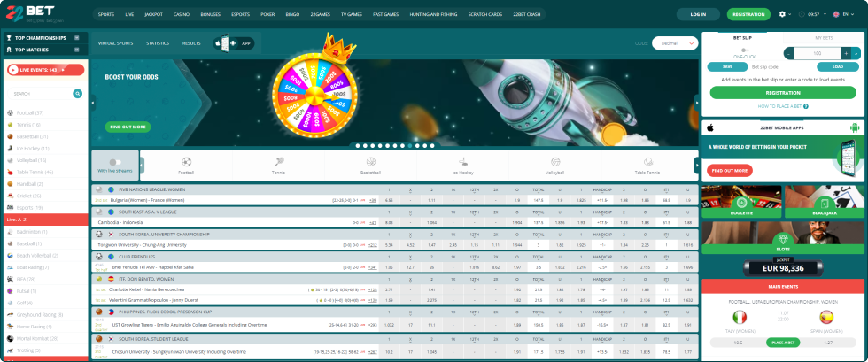
Task: Open the Blackjack casino tile
Action: [x=825, y=202]
